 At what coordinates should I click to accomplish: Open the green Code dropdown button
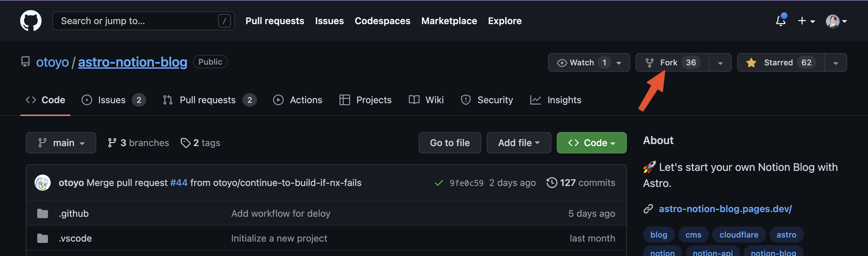(x=591, y=143)
